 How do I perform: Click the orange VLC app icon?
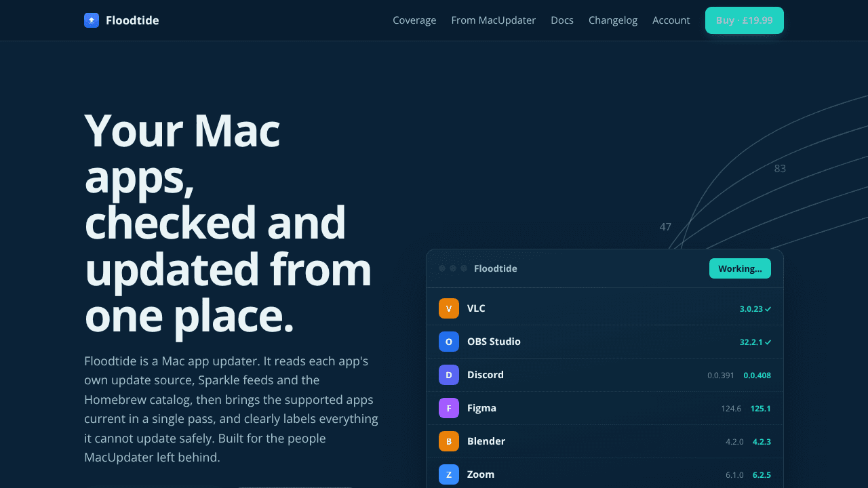click(449, 308)
